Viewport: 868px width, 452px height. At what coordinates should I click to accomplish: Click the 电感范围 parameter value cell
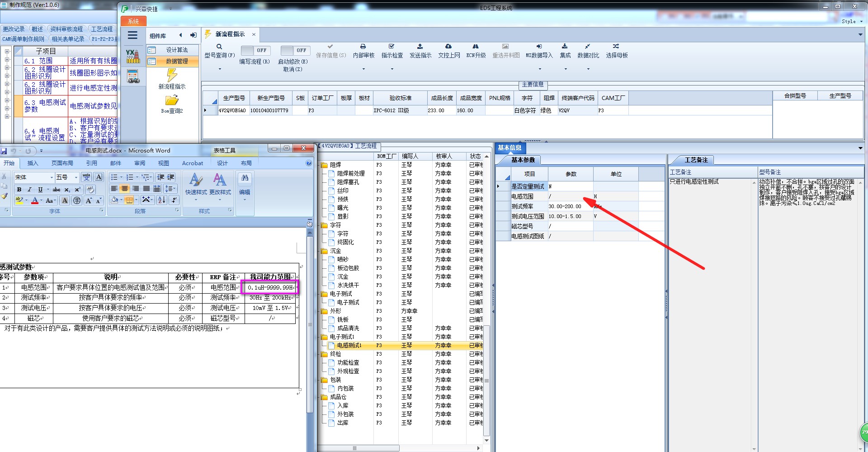[x=571, y=196]
